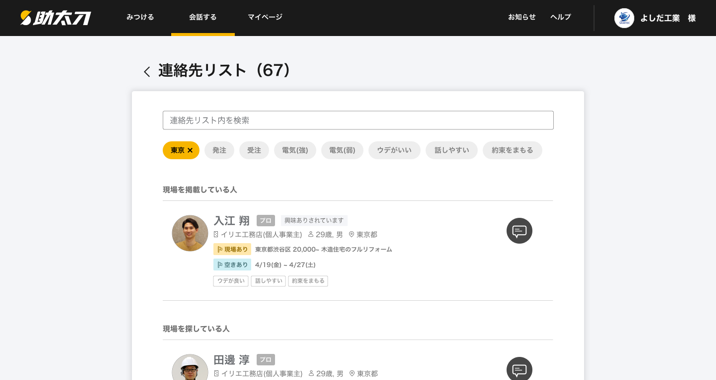Switch to the みつける tab

140,17
